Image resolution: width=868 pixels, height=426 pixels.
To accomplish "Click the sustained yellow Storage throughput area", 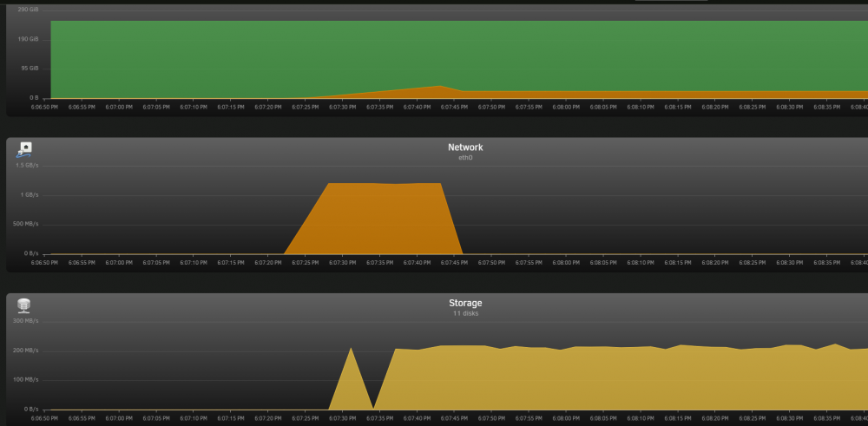I will click(620, 379).
